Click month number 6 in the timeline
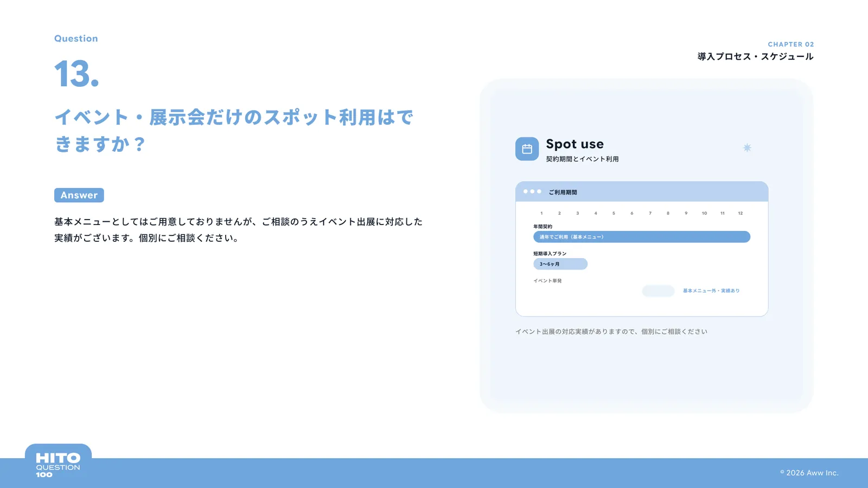 pos(632,213)
